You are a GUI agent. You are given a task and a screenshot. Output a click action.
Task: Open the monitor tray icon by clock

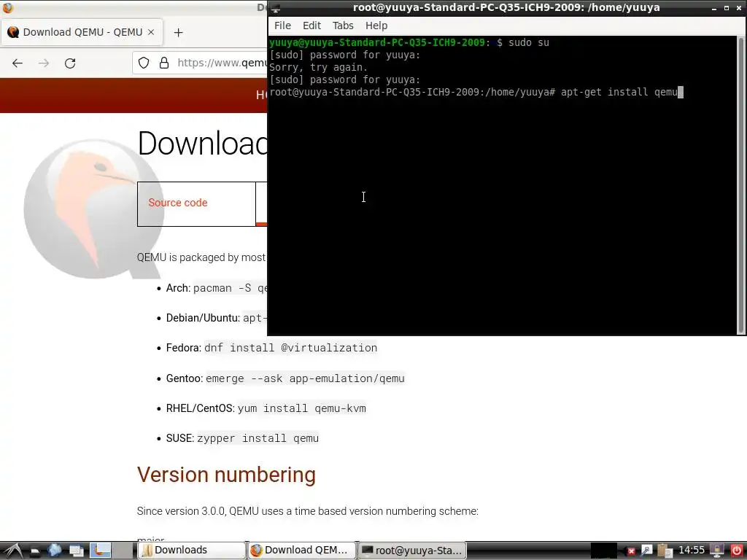coord(716,551)
